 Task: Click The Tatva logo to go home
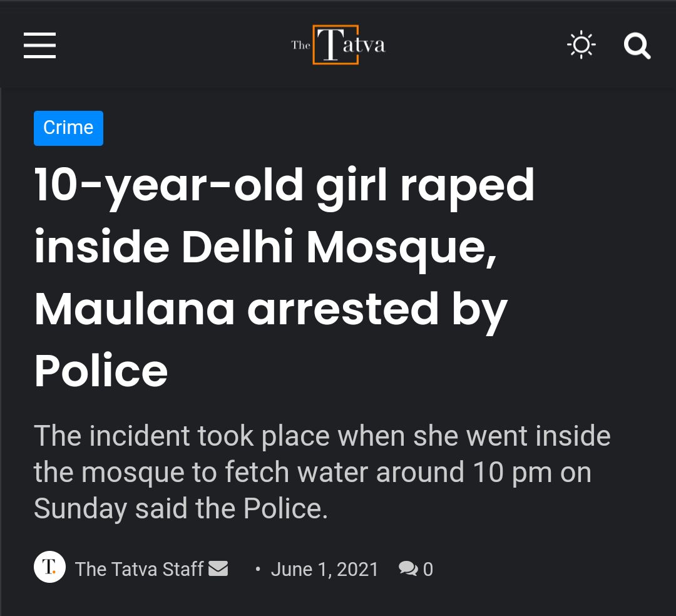337,44
